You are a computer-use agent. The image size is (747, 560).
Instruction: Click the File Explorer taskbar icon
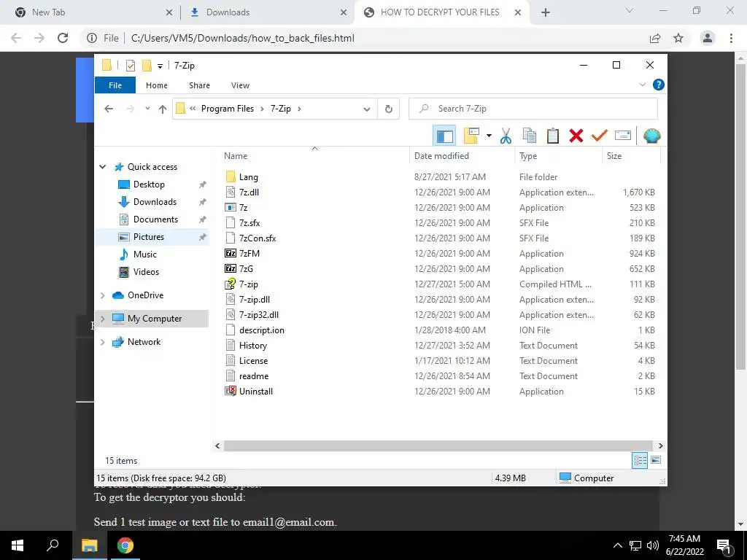89,545
